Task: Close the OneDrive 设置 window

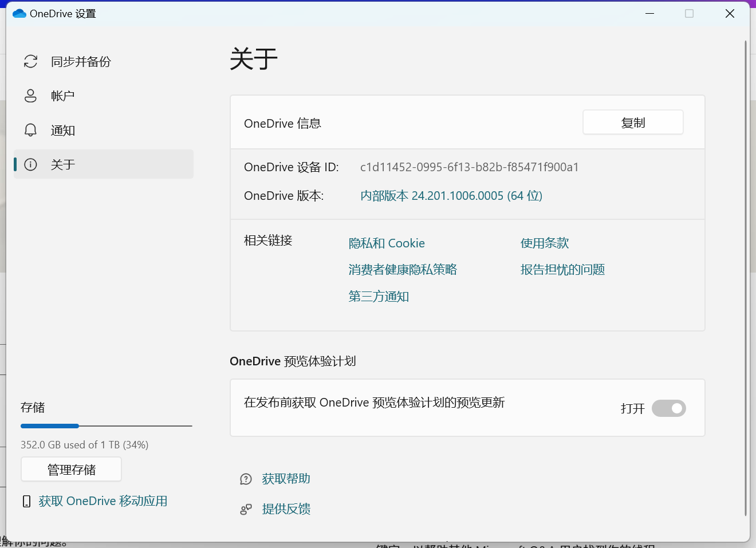Action: pyautogui.click(x=730, y=13)
